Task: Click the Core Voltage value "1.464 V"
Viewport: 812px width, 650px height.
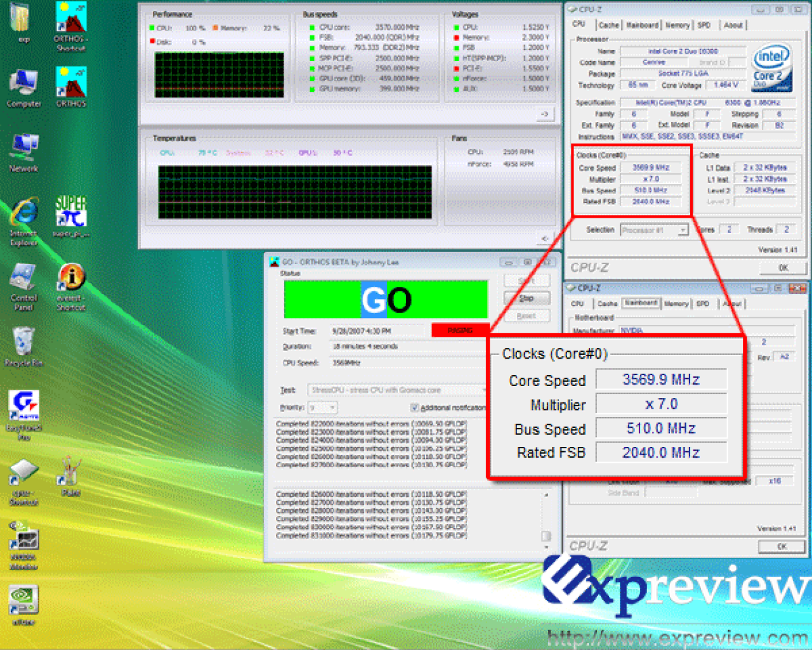Action: [726, 85]
